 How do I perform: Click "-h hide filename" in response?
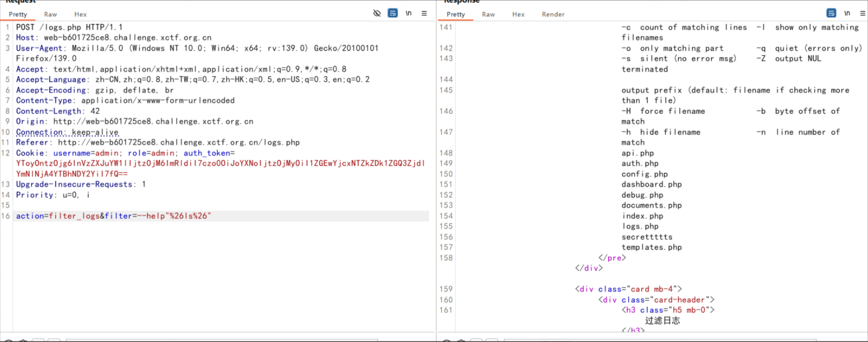pyautogui.click(x=661, y=132)
